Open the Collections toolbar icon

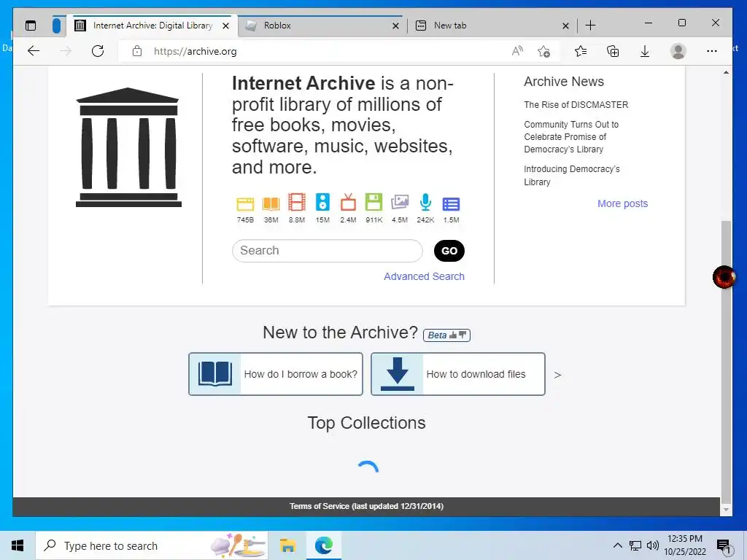[x=613, y=51]
